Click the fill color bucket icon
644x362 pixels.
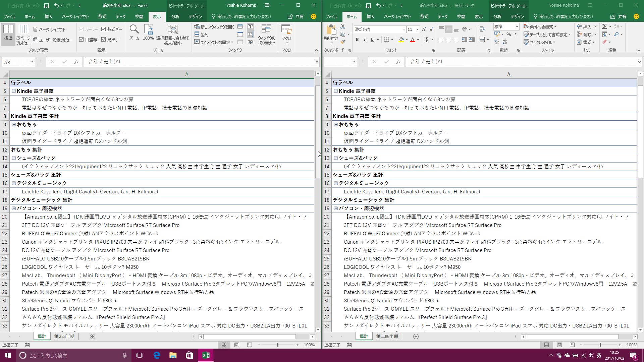(401, 40)
